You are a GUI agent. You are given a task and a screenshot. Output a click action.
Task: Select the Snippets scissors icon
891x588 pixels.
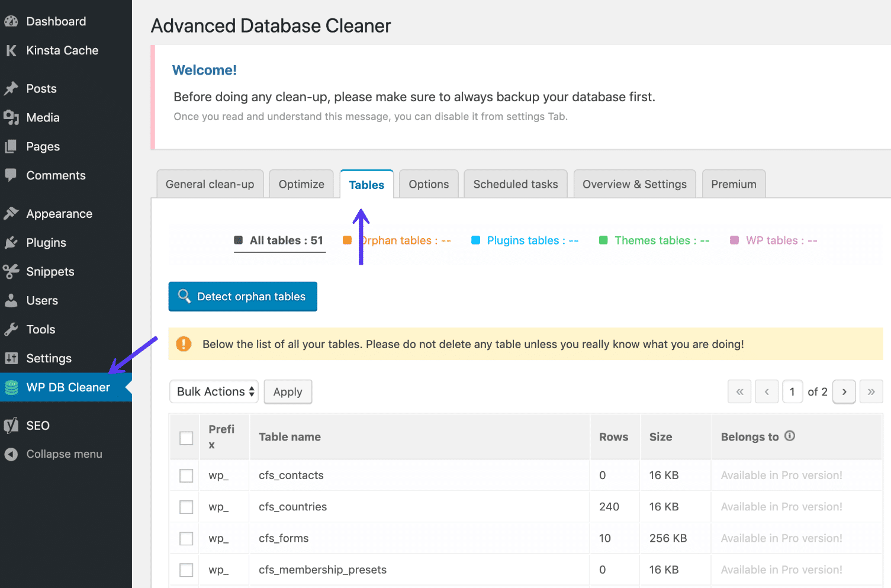pos(12,271)
